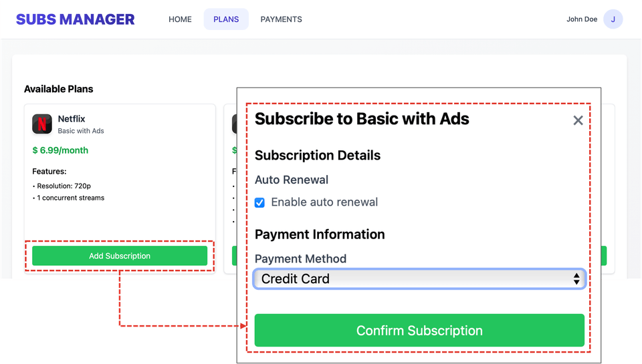The image size is (642, 364).
Task: Open the user avatar circle labeled J
Action: [613, 19]
